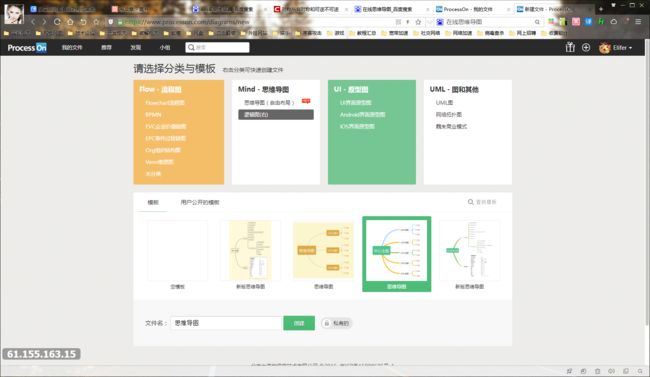Choose the third option in UML card
The width and height of the screenshot is (650, 377).
tap(451, 126)
